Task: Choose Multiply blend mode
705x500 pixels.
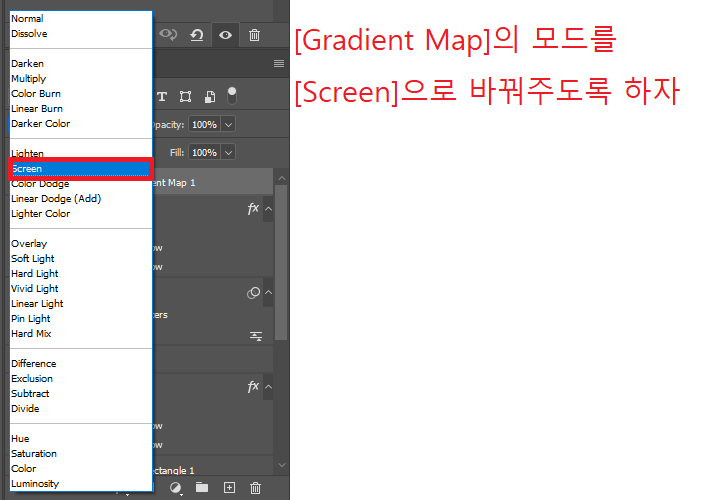Action: (81, 79)
